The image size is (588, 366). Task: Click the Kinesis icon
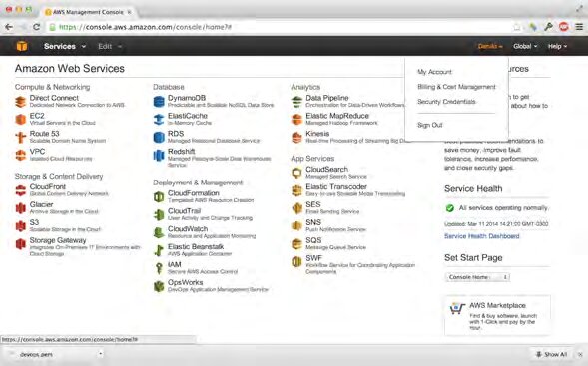297,137
